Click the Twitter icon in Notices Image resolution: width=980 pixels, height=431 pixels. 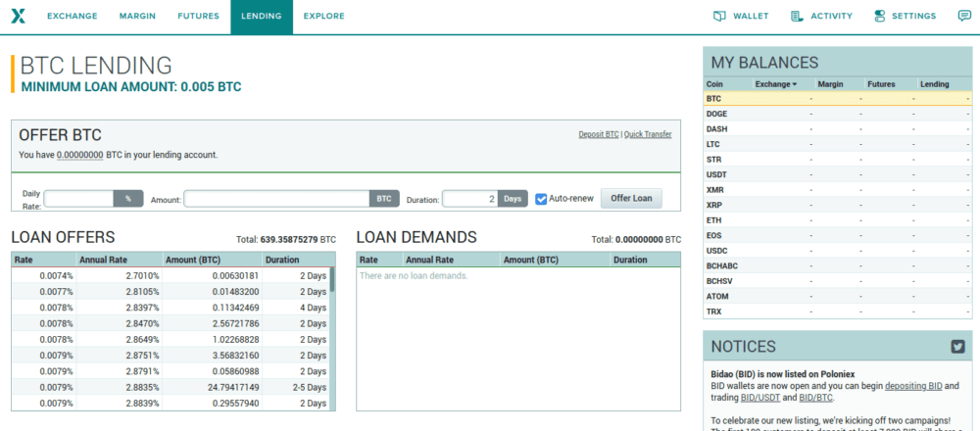pyautogui.click(x=957, y=346)
